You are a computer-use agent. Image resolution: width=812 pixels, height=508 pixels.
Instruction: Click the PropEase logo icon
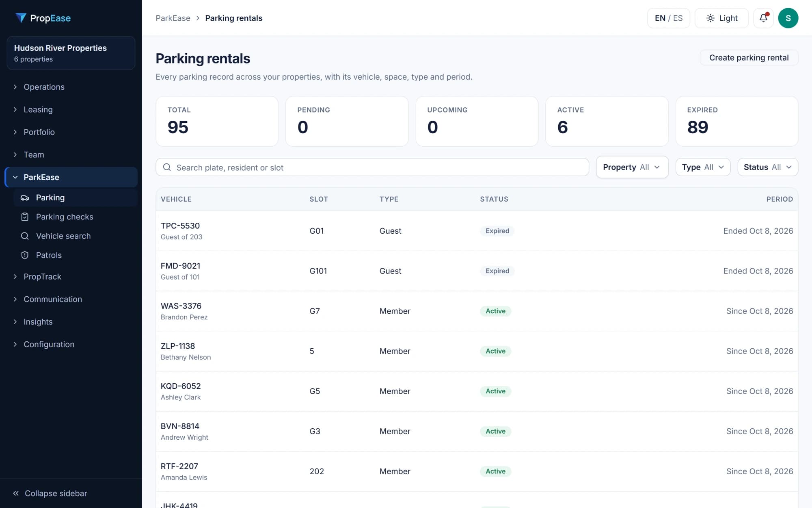[20, 18]
